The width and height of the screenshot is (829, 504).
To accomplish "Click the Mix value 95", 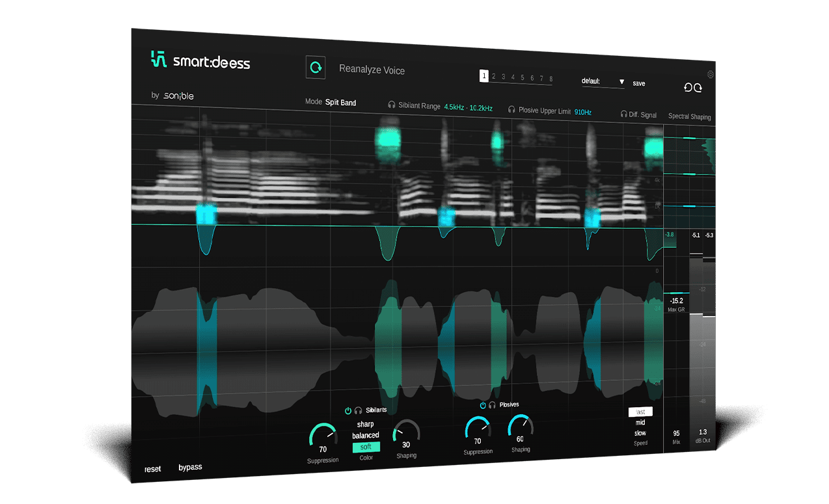I will [x=676, y=433].
